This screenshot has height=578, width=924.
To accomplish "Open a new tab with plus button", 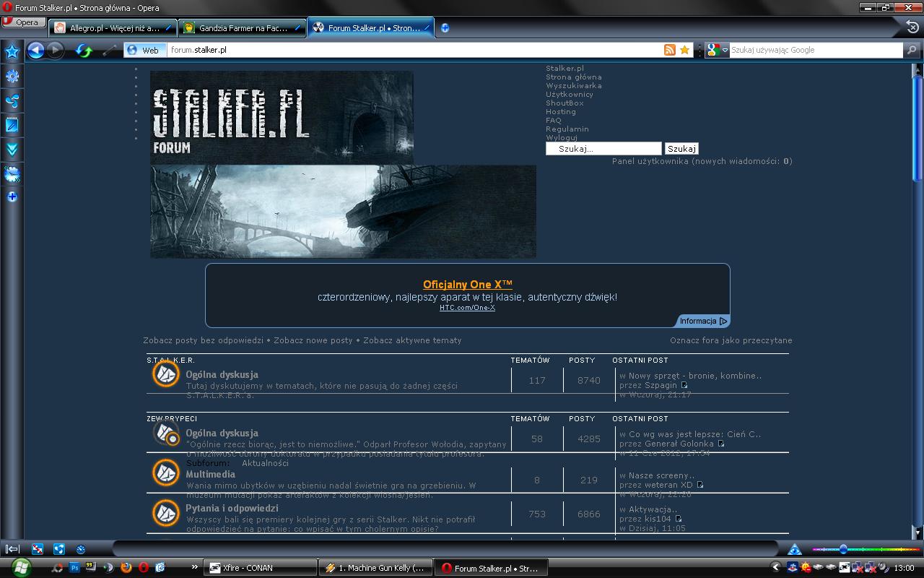I will click(x=445, y=28).
